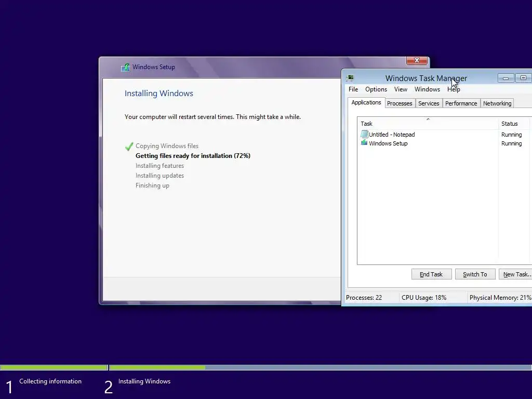Click the New Task button
The height and width of the screenshot is (399, 532).
[515, 274]
